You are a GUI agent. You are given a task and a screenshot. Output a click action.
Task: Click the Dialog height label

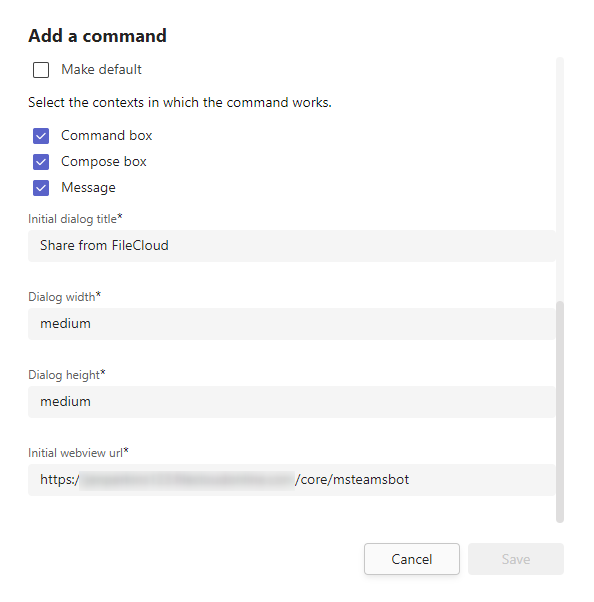67,375
